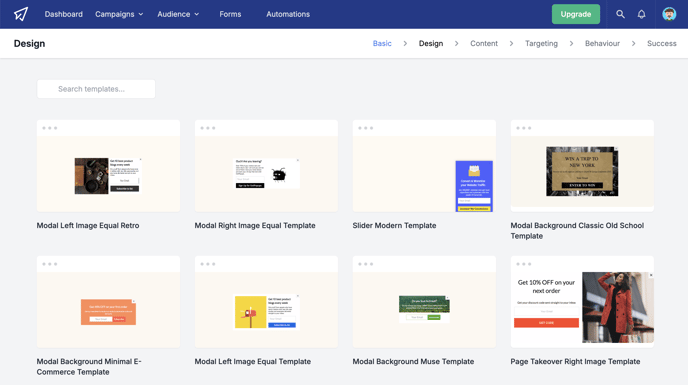This screenshot has width=688, height=385.
Task: Jump to the Content step
Action: click(x=484, y=43)
